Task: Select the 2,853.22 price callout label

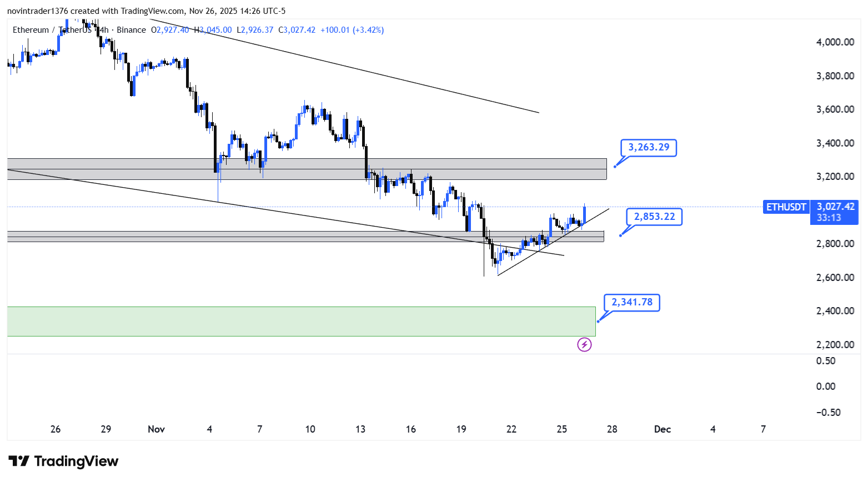Action: click(x=654, y=217)
